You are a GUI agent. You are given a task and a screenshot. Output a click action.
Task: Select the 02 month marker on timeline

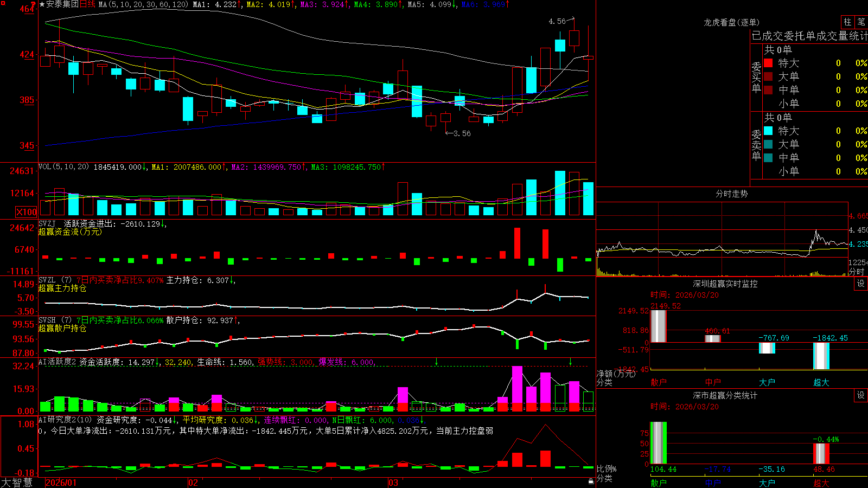(x=193, y=482)
